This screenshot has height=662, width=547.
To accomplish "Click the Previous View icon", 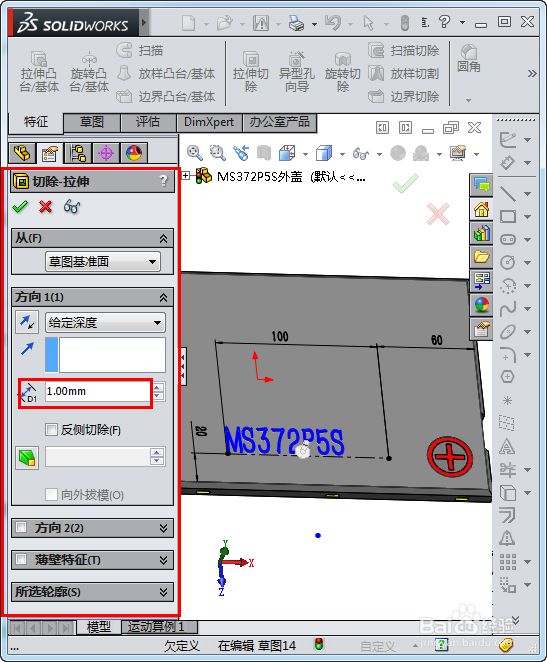I will click(241, 153).
